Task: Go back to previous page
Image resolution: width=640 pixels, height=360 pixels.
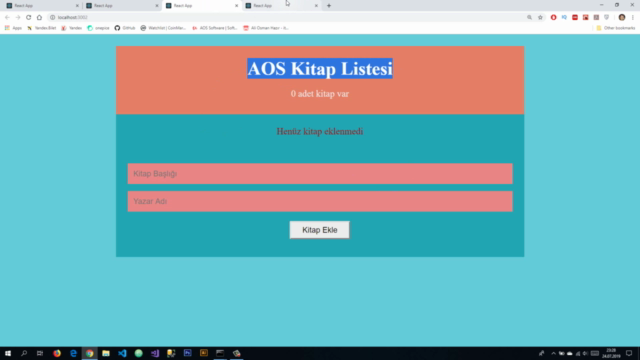Action: 7,17
